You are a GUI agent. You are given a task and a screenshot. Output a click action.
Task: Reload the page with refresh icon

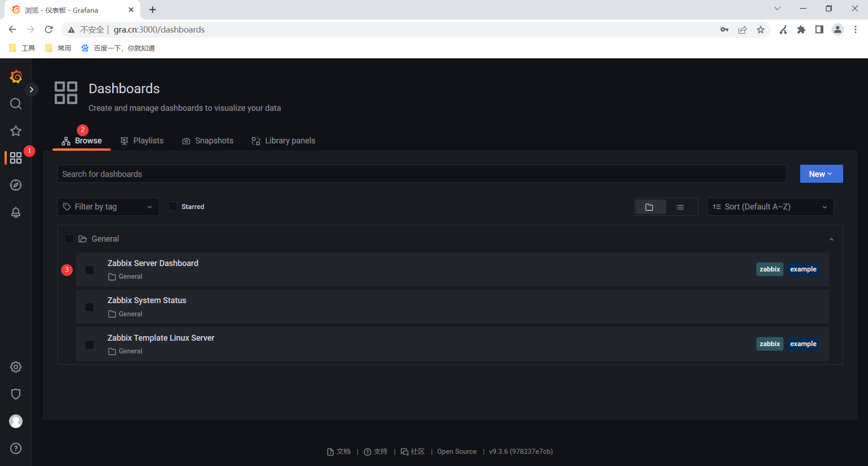pyautogui.click(x=49, y=29)
